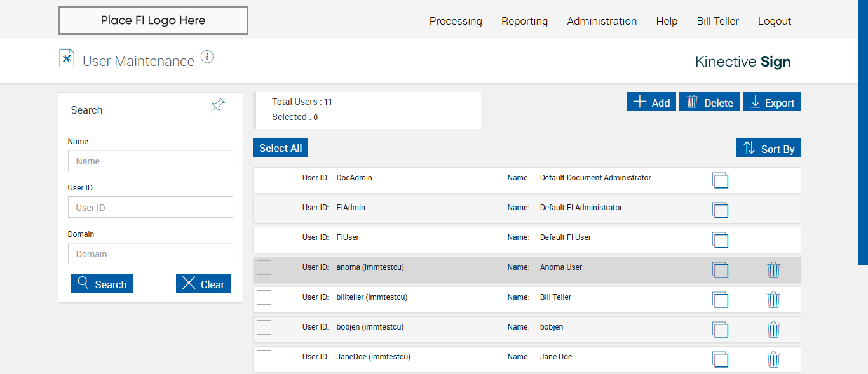Click the User ID search field
The height and width of the screenshot is (374, 868).
pyautogui.click(x=151, y=208)
